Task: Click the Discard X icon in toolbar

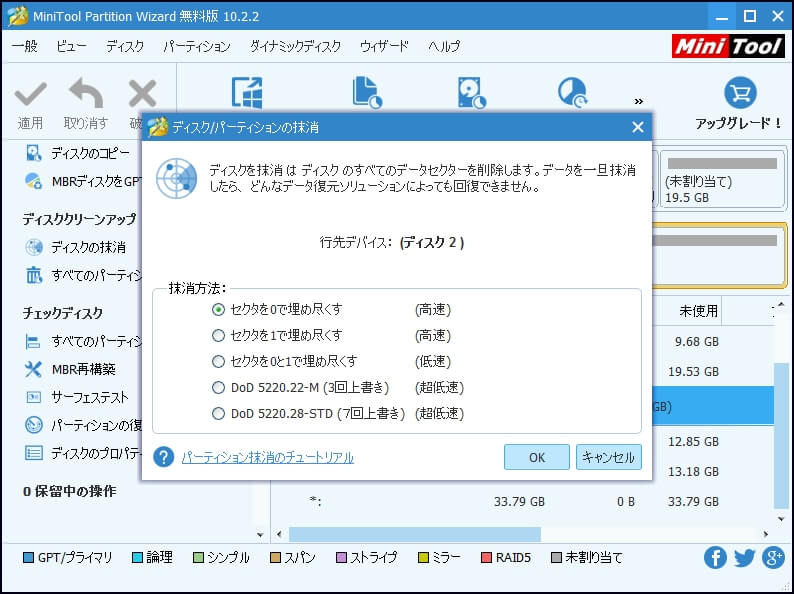Action: (142, 94)
